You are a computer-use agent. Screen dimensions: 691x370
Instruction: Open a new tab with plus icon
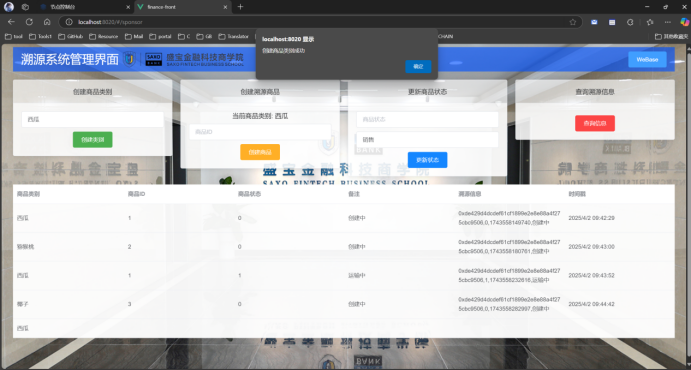[x=240, y=7]
